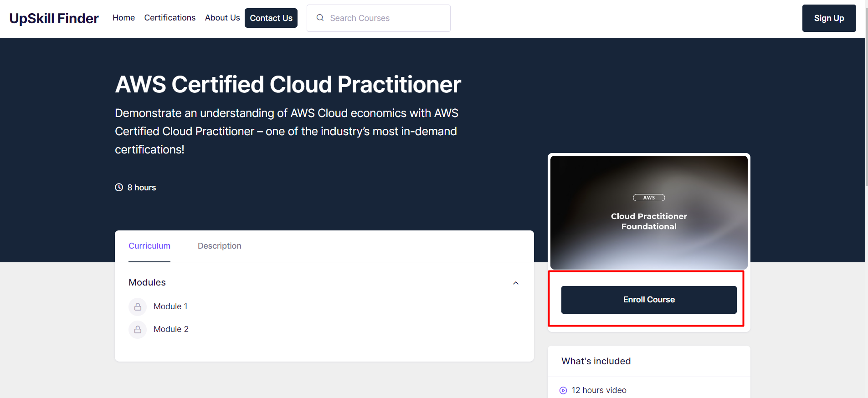The image size is (868, 398).
Task: Click the Modules section title
Action: (x=147, y=282)
